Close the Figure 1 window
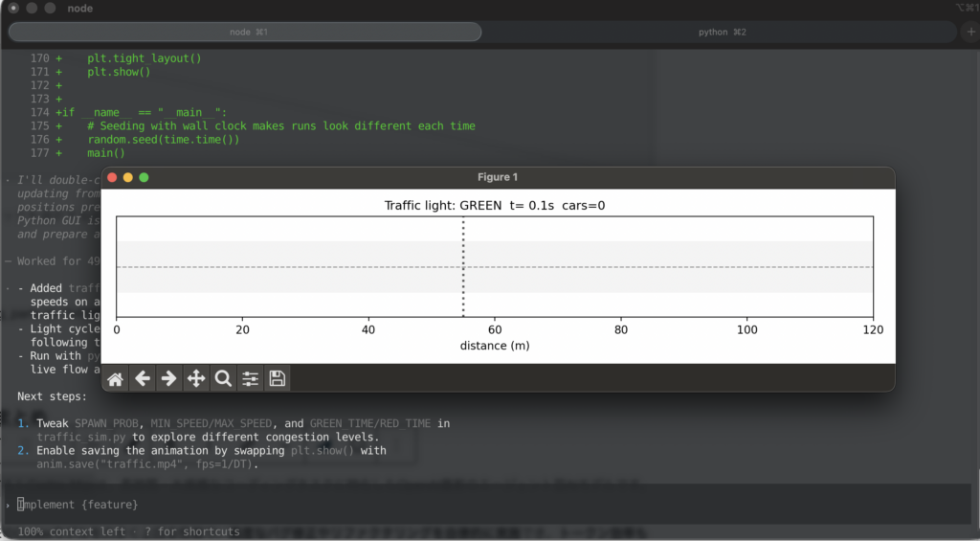This screenshot has width=980, height=541. (112, 177)
